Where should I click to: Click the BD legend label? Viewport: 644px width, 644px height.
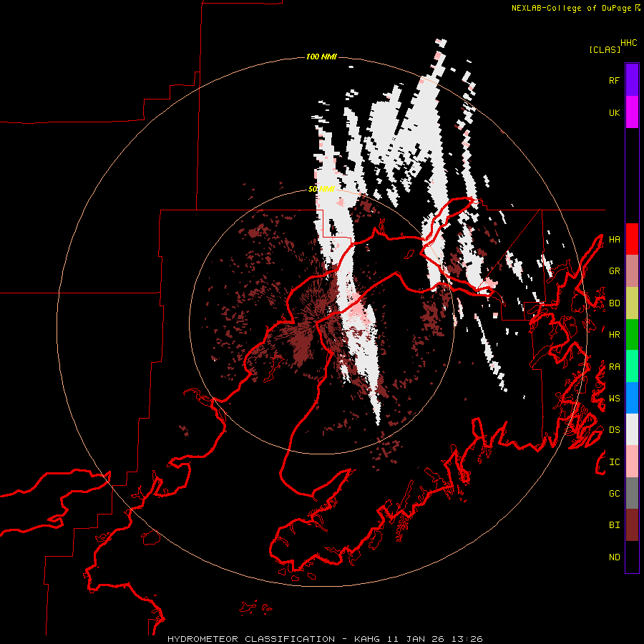[614, 303]
